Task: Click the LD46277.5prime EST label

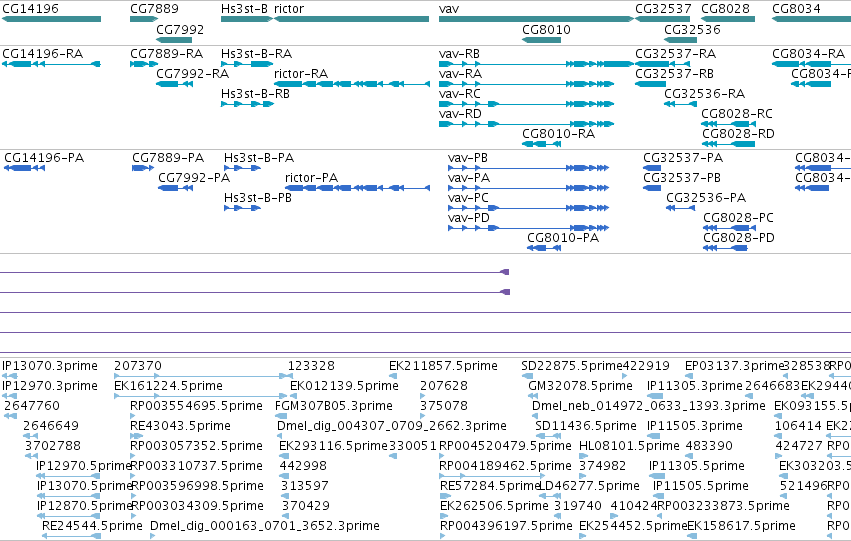Action: click(x=589, y=486)
